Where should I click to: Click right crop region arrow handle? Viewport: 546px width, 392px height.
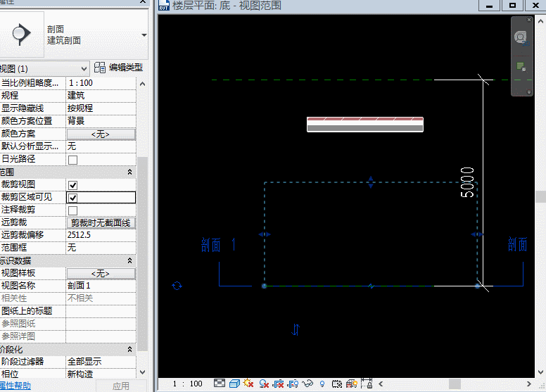477,234
